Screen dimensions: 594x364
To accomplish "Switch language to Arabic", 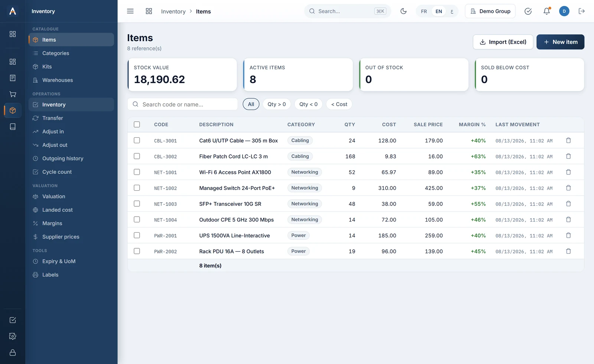I will tap(452, 11).
